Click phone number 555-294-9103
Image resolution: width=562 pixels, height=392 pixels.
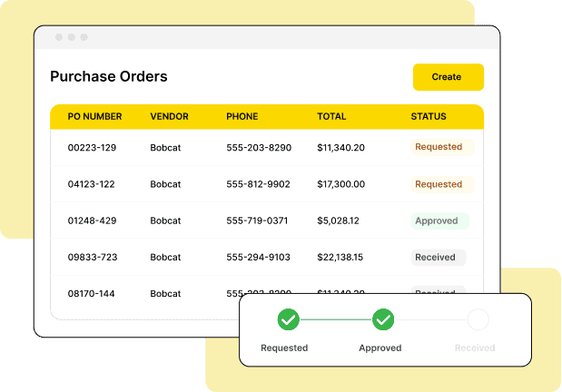pos(258,258)
